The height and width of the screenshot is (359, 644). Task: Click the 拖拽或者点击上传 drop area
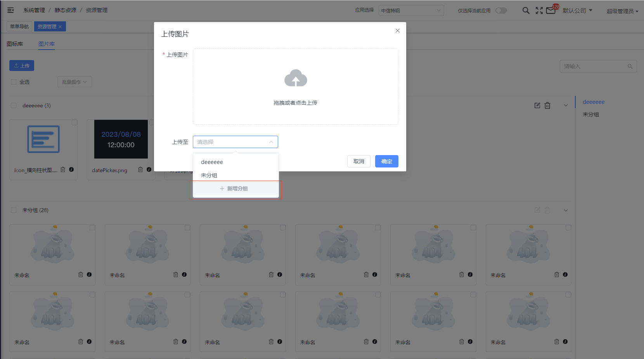point(296,86)
